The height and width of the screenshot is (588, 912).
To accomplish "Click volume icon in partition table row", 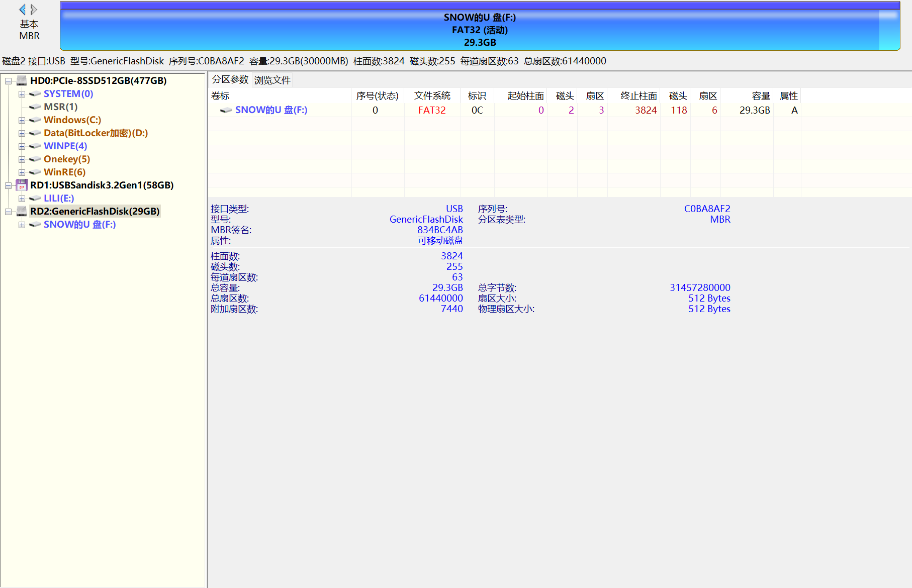I will 226,110.
